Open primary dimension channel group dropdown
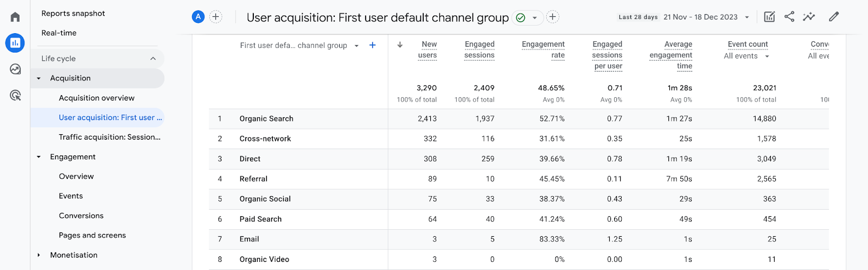 click(x=299, y=46)
